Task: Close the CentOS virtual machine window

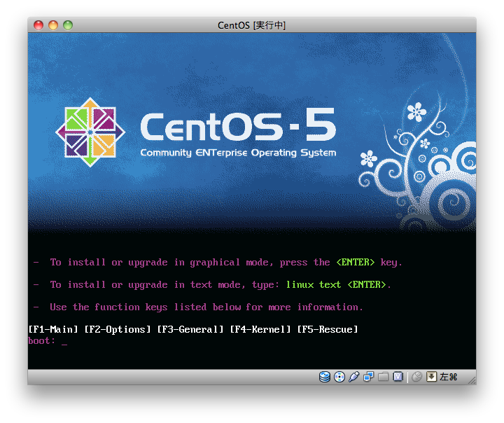Action: tap(38, 25)
